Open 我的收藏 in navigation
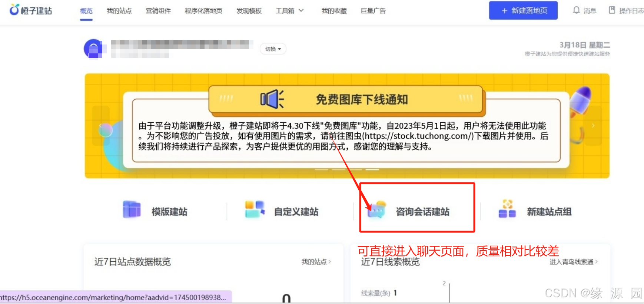Image resolution: width=644 pixels, height=304 pixels. [x=334, y=11]
